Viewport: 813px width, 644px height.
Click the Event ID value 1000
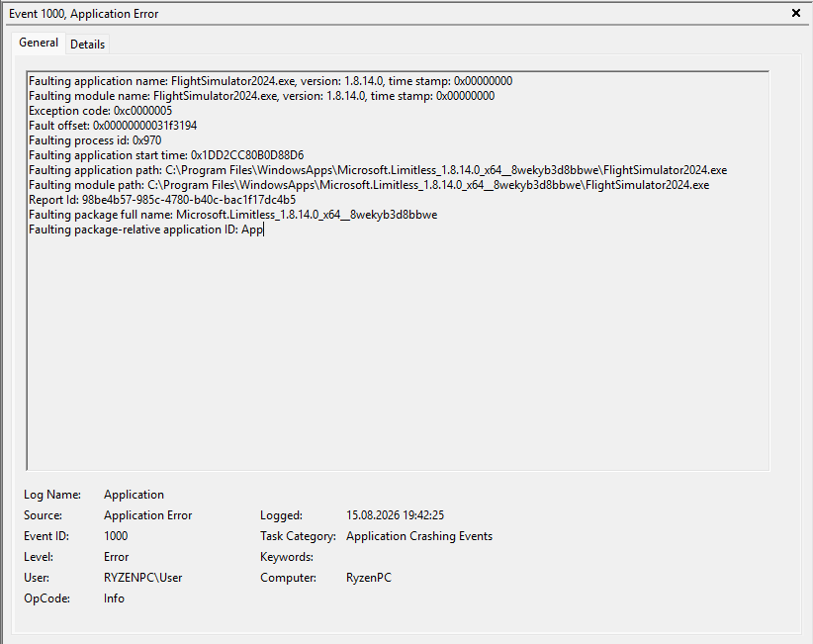point(116,536)
